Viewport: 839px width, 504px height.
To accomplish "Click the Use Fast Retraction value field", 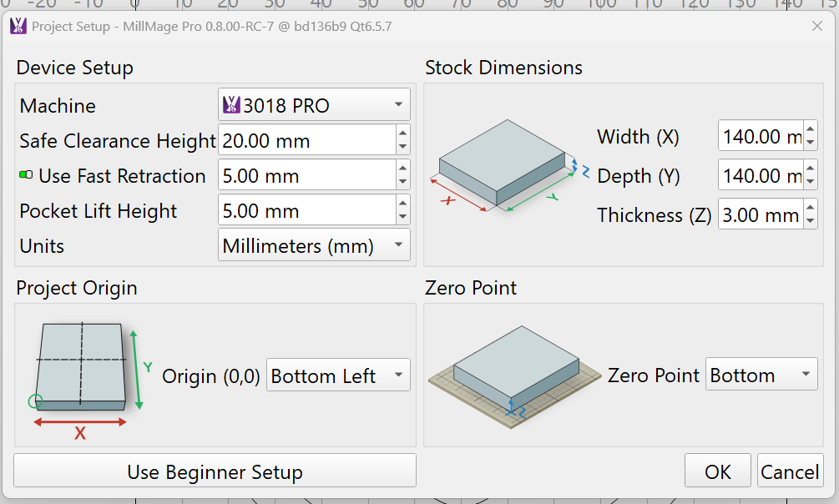I will pos(307,175).
